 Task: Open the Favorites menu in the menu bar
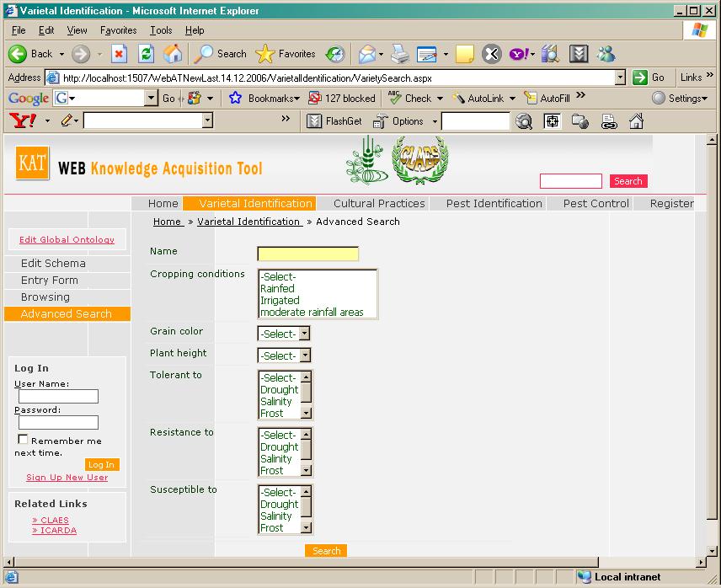coord(118,30)
